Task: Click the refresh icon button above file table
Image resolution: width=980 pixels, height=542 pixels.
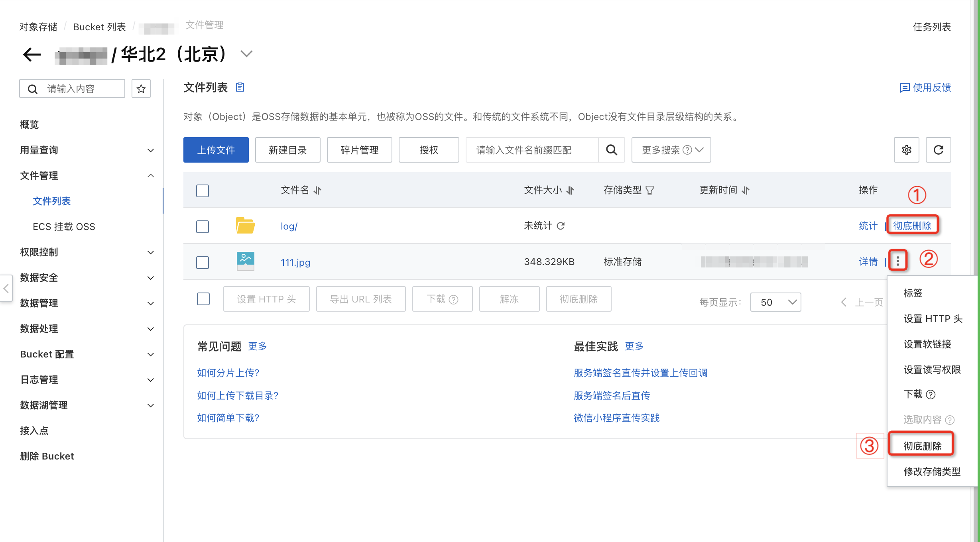Action: pos(938,150)
